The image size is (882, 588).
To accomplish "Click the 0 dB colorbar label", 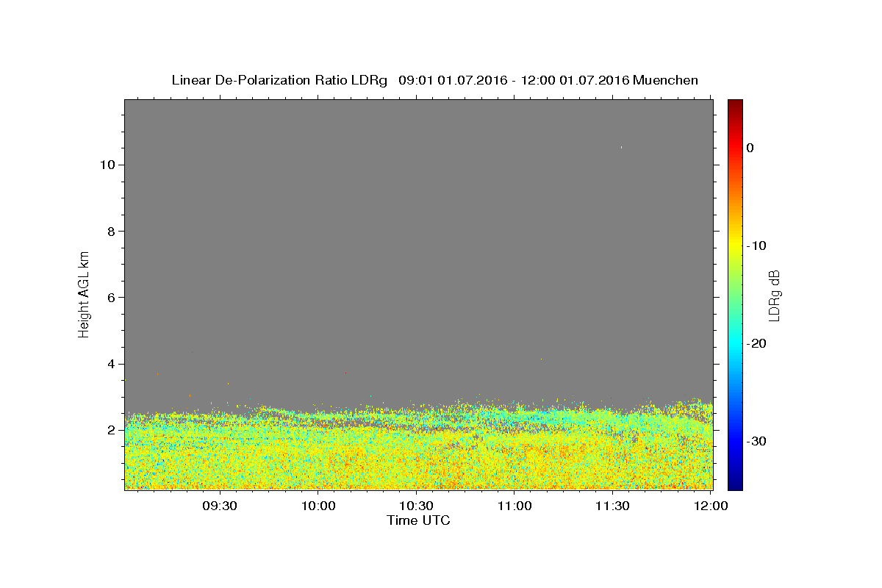I will click(750, 148).
